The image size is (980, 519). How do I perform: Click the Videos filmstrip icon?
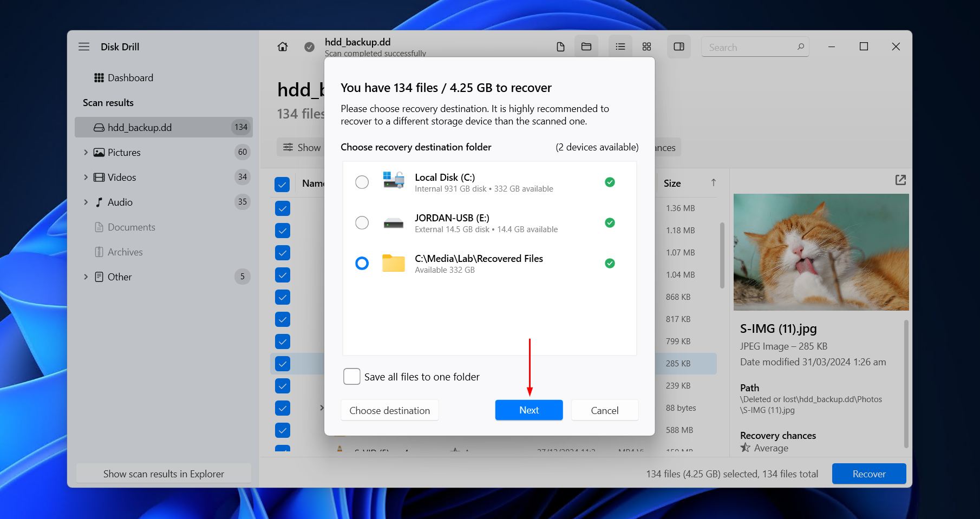[x=99, y=177]
